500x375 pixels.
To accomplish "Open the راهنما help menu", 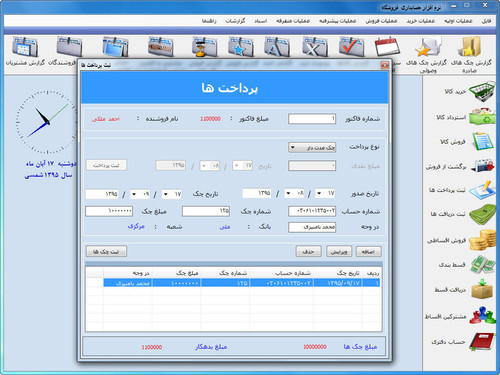I will [x=209, y=21].
